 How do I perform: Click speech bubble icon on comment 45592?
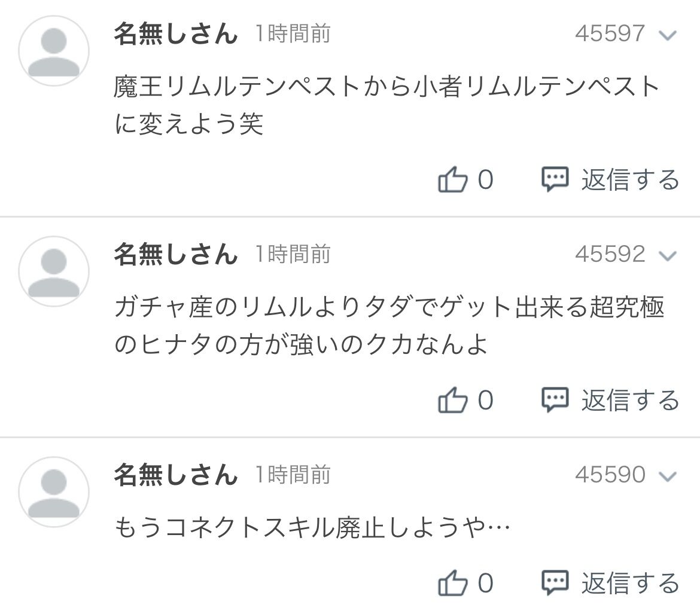(555, 399)
